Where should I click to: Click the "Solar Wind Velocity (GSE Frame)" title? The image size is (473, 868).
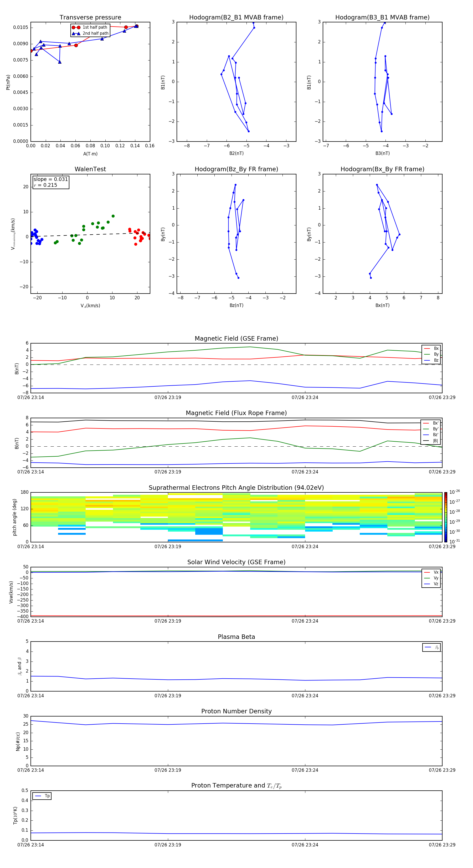236,562
